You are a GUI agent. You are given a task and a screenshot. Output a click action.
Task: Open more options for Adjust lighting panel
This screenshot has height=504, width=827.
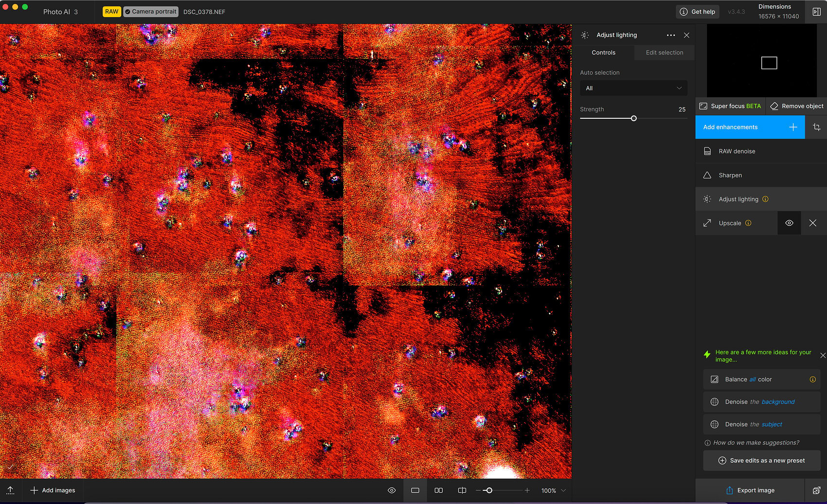(671, 35)
